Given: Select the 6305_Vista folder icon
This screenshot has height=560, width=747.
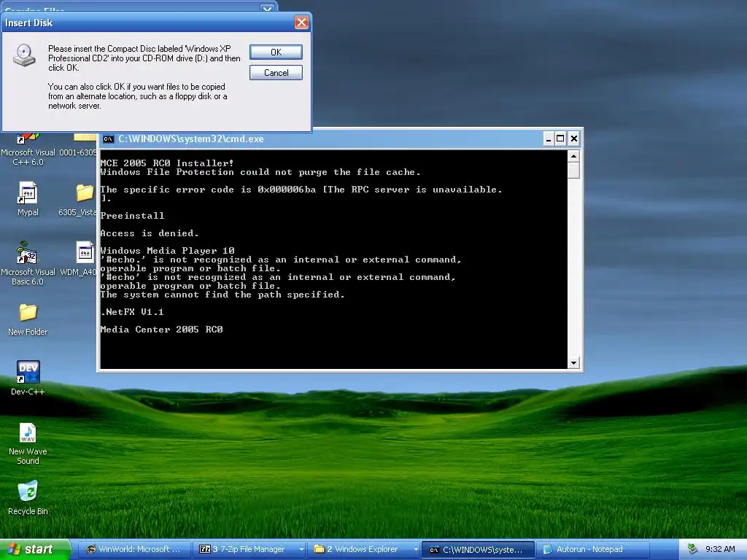Looking at the screenshot, I should click(x=79, y=200).
